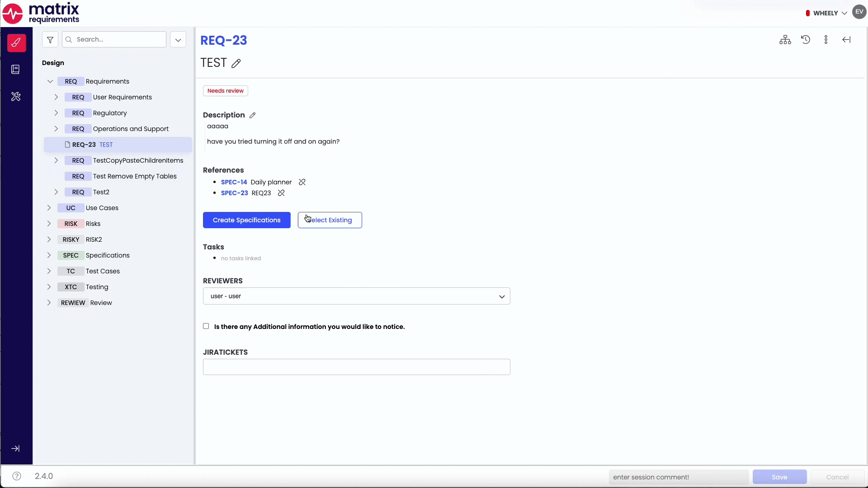Click Select Existing button
Screen dimensions: 868x488
330,220
